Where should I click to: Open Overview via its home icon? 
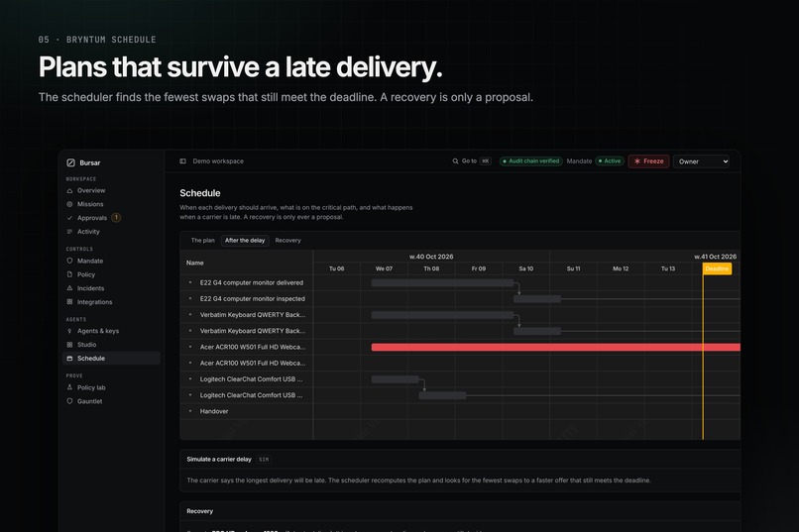[69, 190]
